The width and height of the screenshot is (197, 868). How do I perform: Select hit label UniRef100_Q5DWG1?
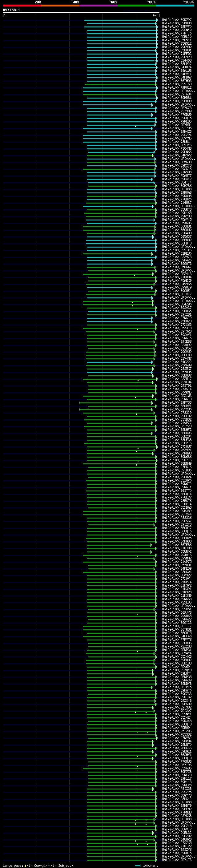pyautogui.click(x=176, y=50)
